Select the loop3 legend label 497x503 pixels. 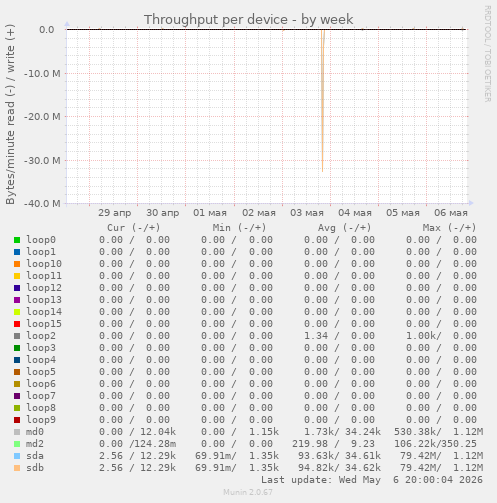pyautogui.click(x=41, y=348)
